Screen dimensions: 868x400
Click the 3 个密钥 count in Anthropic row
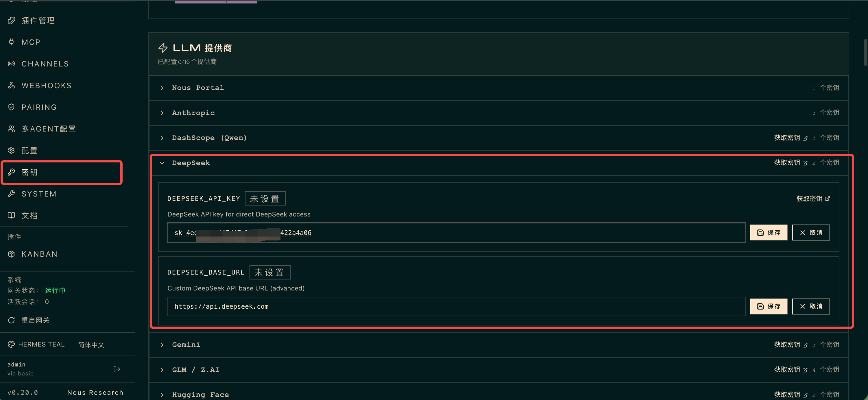click(825, 112)
